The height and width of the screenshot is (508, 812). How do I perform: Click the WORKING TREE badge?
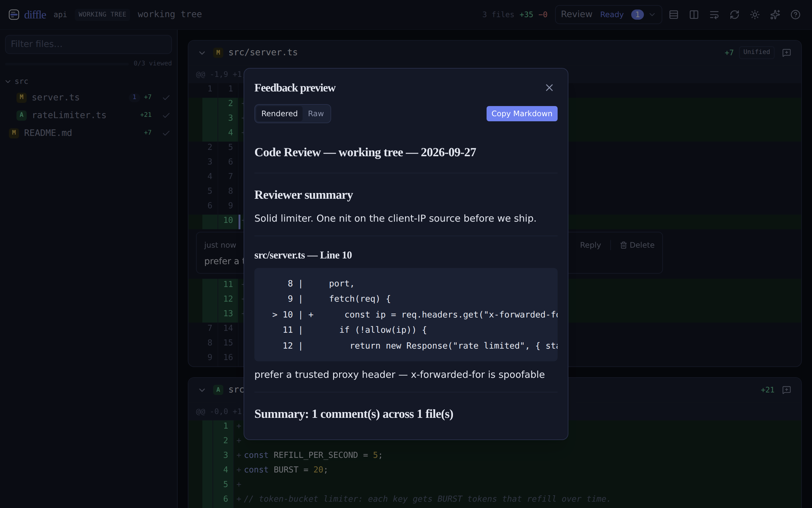[x=102, y=15]
